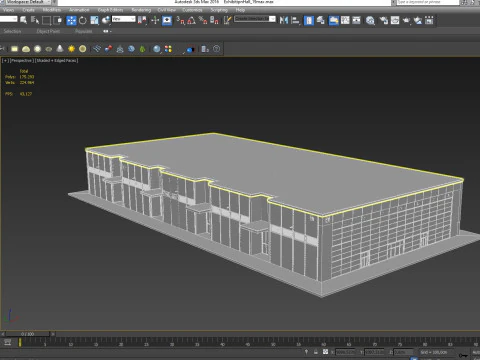Toggle the Layer Explorer

click(x=320, y=20)
